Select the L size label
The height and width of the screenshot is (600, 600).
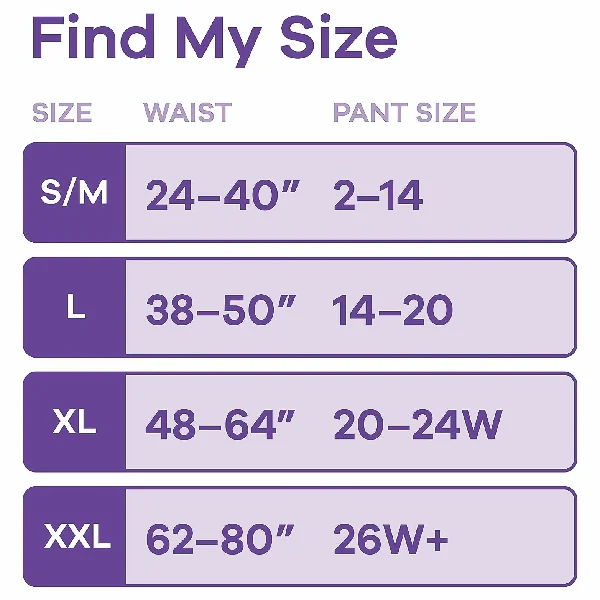(x=75, y=308)
